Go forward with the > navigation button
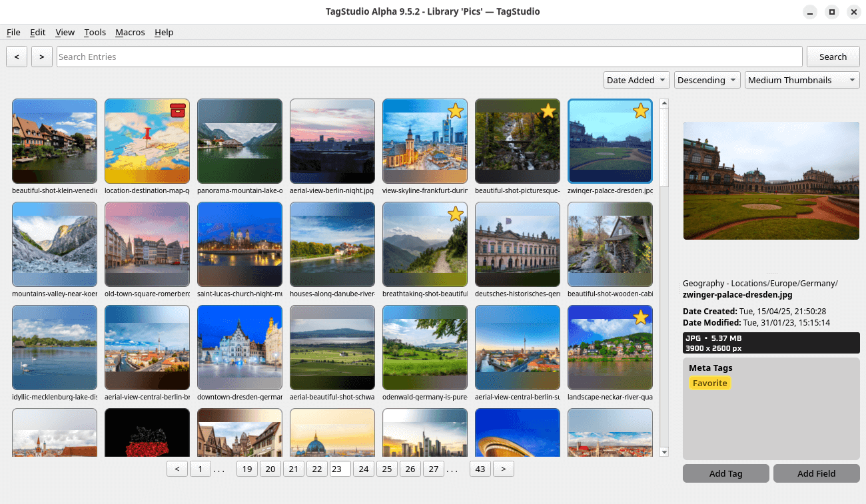 click(42, 57)
